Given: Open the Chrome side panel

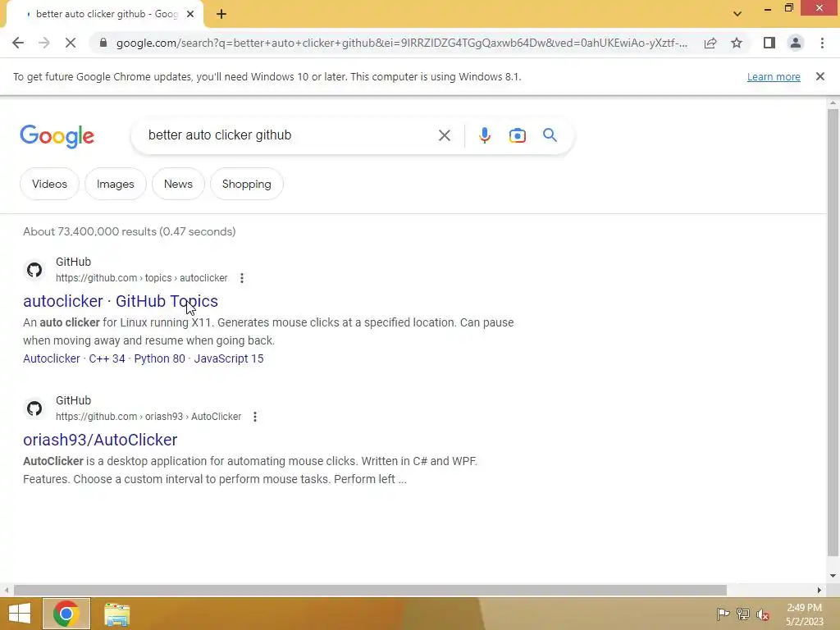Looking at the screenshot, I should coord(769,43).
